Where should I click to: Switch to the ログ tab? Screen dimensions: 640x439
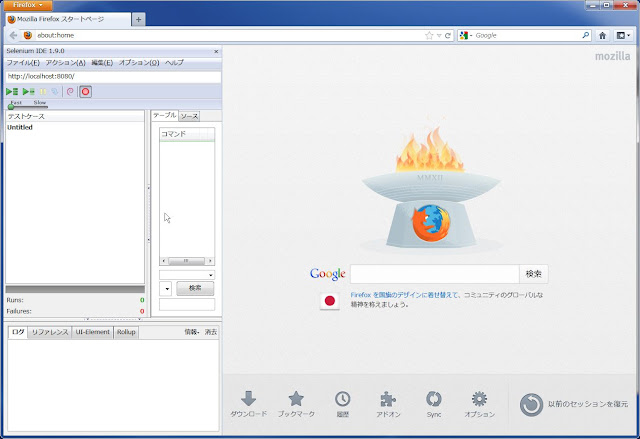(18, 332)
